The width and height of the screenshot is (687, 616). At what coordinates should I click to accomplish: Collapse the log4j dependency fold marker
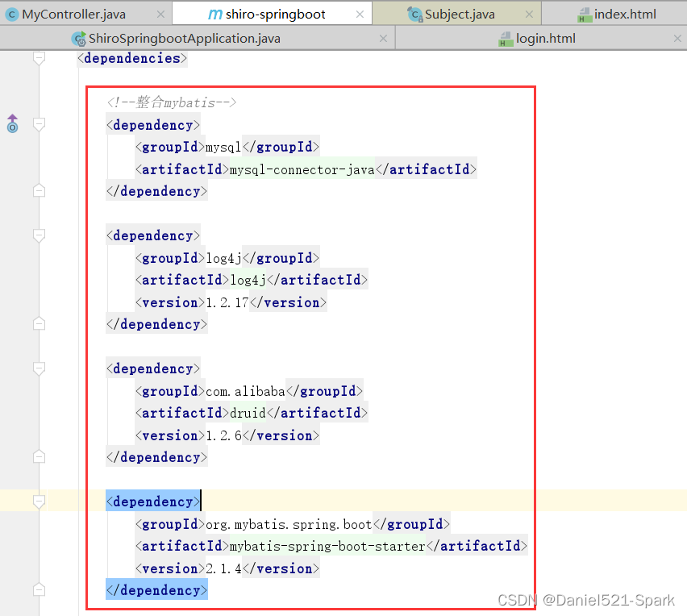pyautogui.click(x=39, y=235)
